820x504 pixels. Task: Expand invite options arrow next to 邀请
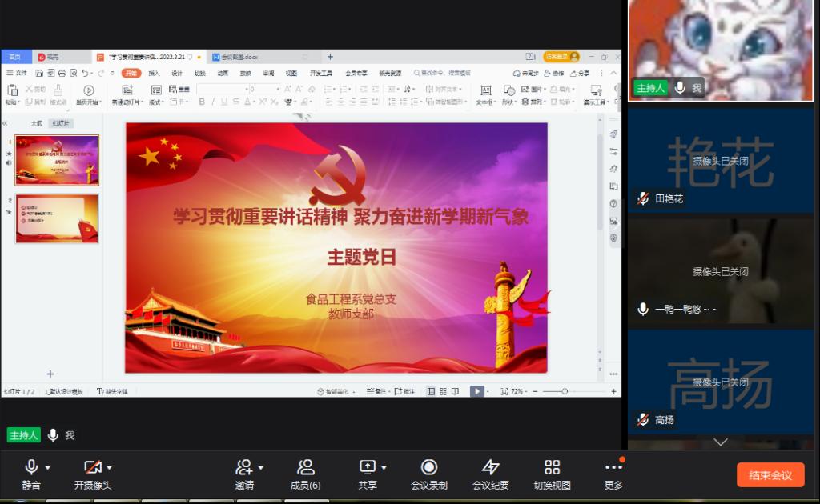click(x=260, y=467)
